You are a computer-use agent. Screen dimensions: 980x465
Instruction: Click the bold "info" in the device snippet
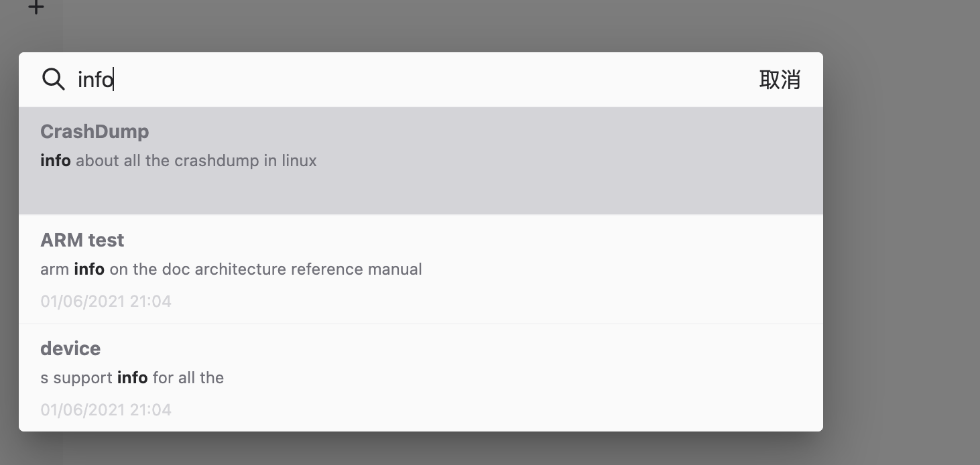click(132, 378)
